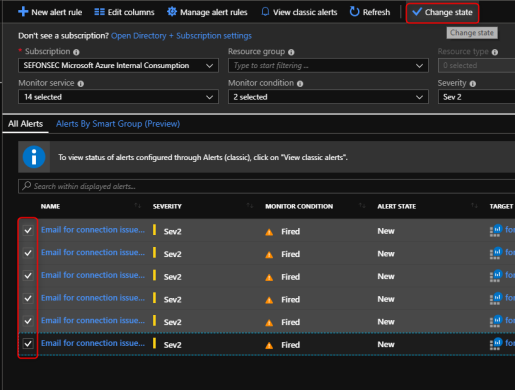515x390 pixels.
Task: Open the Resource group filter dropdown
Action: [x=328, y=65]
